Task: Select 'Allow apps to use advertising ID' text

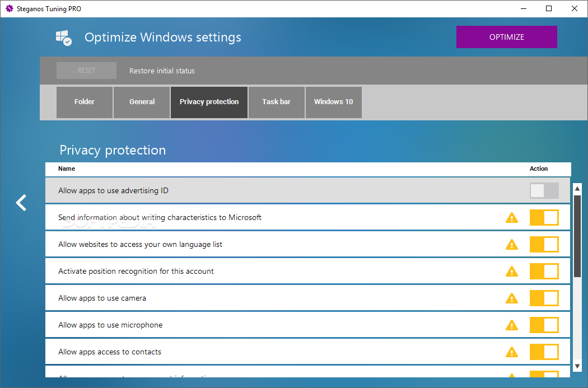Action: 113,190
